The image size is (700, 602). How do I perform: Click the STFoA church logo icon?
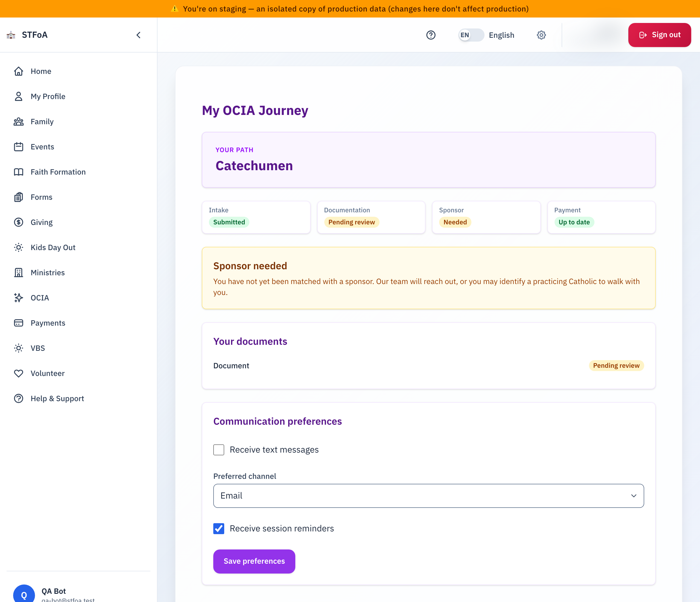11,35
